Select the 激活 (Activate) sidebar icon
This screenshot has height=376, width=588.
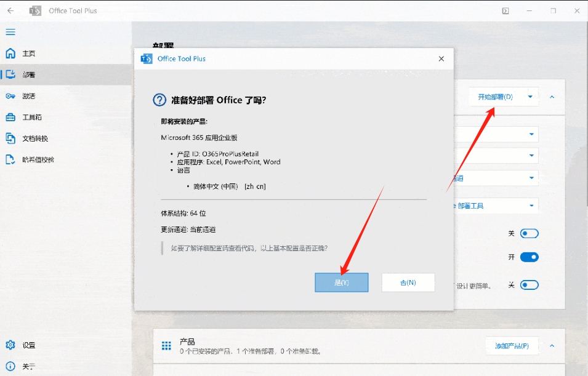tap(10, 95)
